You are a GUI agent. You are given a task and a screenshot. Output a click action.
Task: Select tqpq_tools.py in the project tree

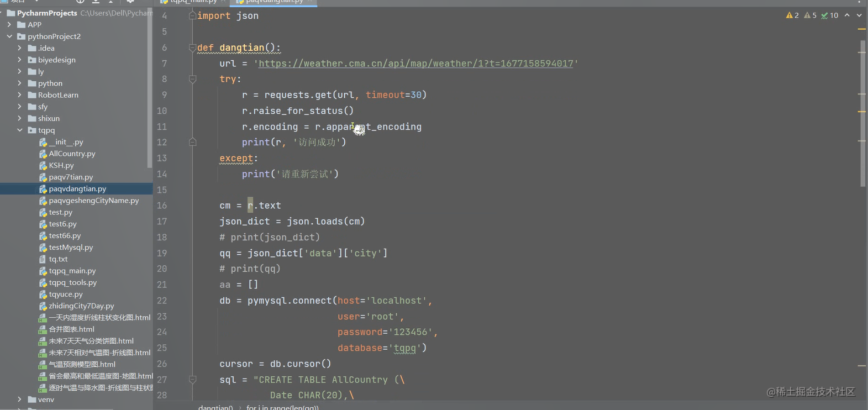tap(73, 282)
